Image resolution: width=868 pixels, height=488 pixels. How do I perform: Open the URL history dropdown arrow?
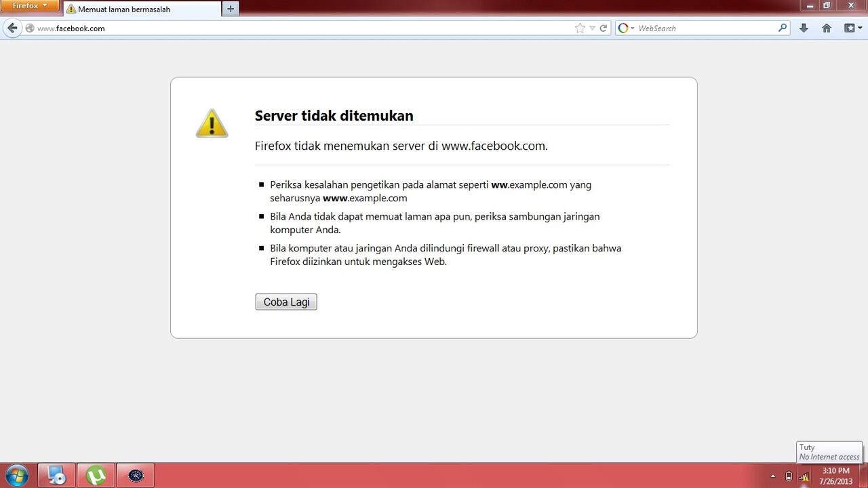(x=592, y=28)
